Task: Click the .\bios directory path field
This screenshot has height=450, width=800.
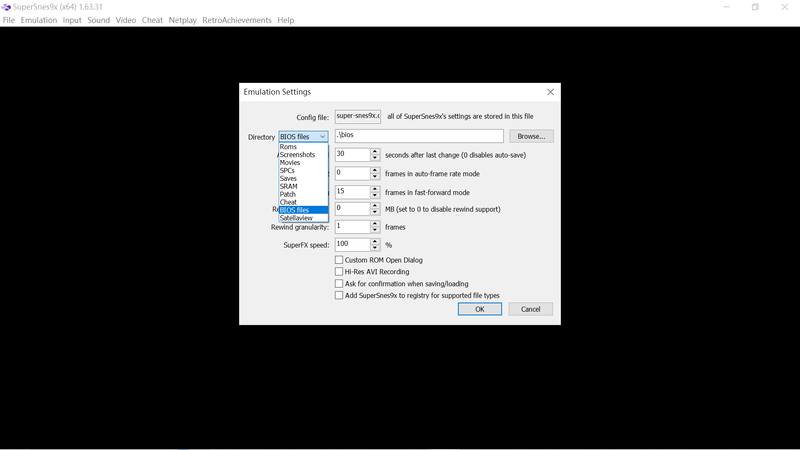Action: 419,136
